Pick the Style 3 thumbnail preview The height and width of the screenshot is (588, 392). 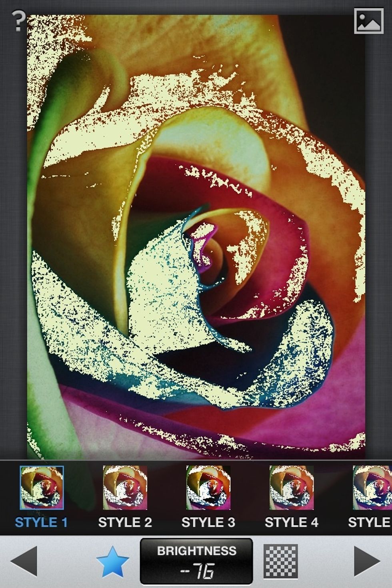point(208,488)
